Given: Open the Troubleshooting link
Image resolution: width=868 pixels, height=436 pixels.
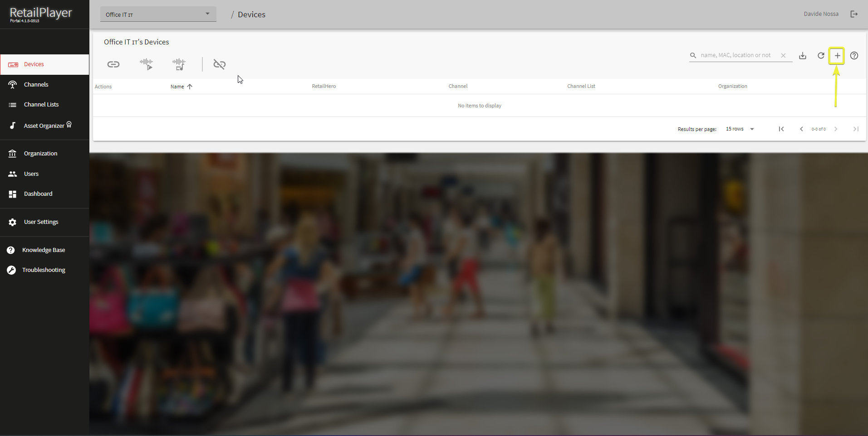Looking at the screenshot, I should (x=44, y=270).
